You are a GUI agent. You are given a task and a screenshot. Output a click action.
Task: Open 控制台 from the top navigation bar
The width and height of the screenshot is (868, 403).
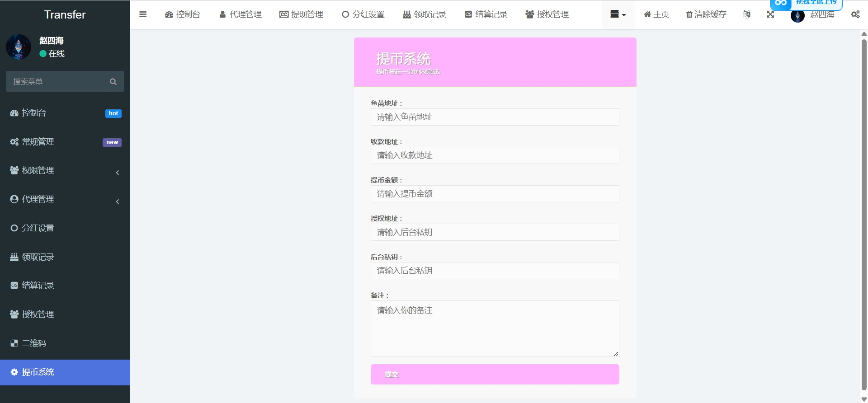[x=183, y=14]
